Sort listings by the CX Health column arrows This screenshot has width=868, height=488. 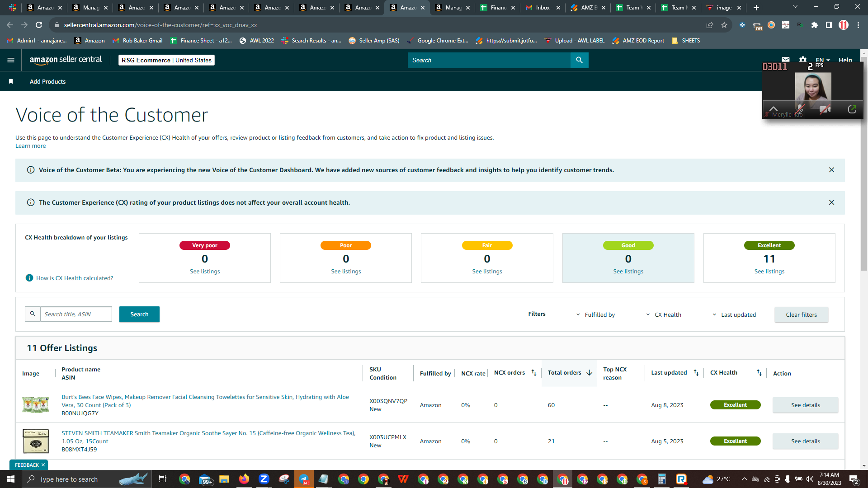(759, 373)
